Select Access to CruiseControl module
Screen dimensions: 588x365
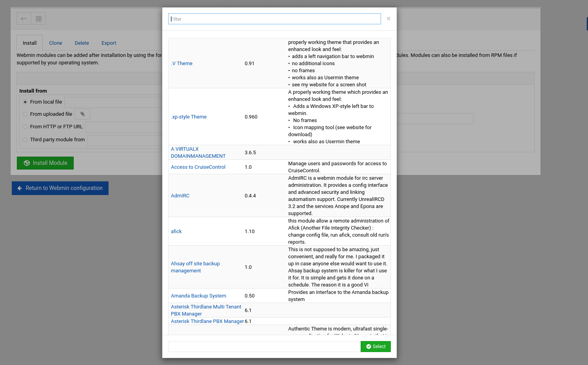[198, 167]
